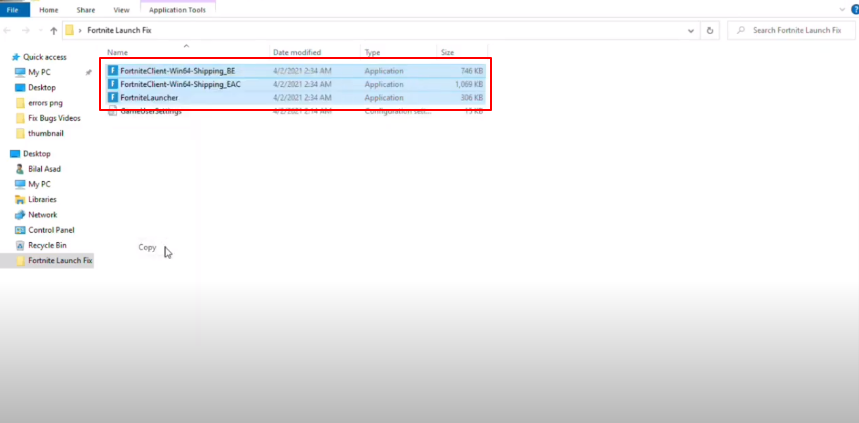Click the Search Fortnite Launch Fix box
859x423 pixels.
[793, 31]
